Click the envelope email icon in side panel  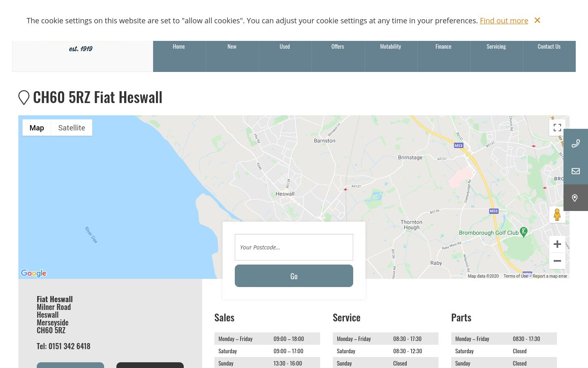[x=576, y=171]
